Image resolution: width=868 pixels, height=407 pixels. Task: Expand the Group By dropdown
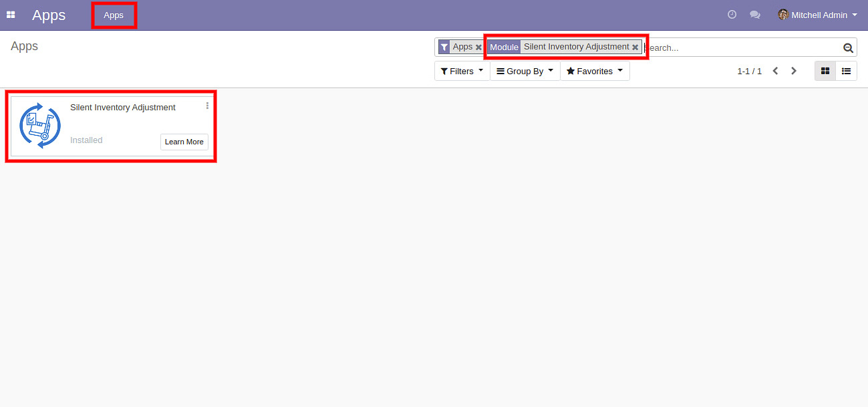[525, 71]
